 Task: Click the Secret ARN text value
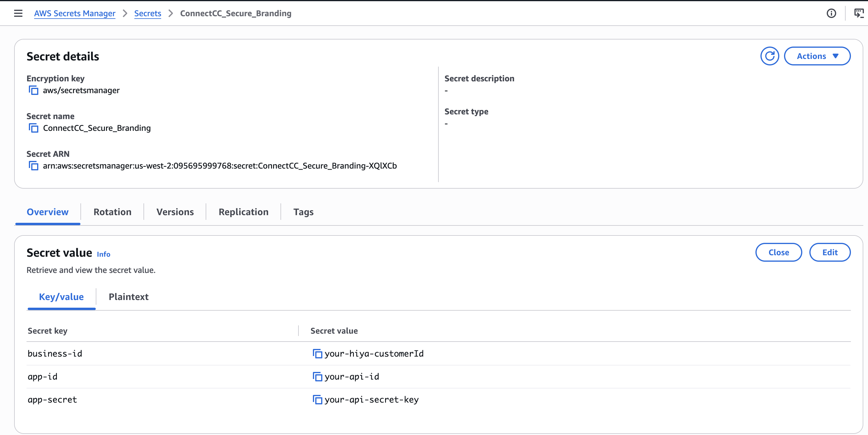(220, 166)
